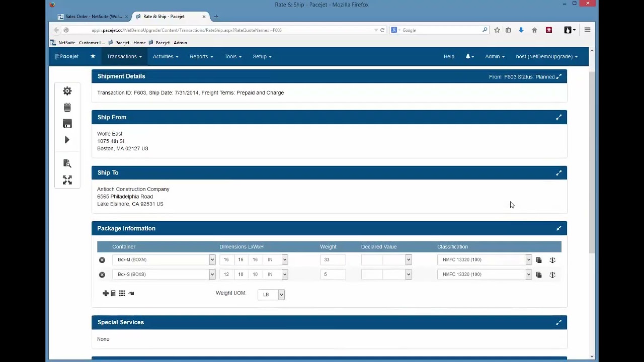Open classification dropdown for Box-S row
The image size is (644, 362).
(x=485, y=274)
